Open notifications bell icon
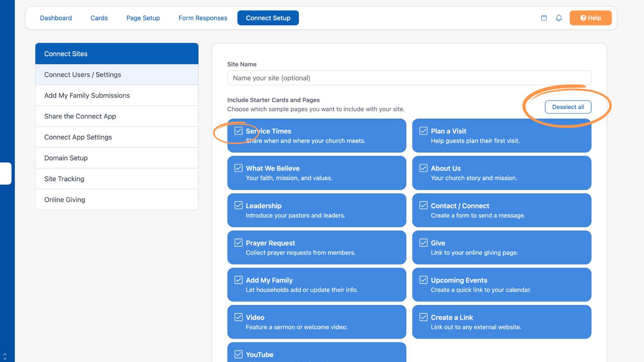Screen dimensions: 644x362 [x=559, y=18]
